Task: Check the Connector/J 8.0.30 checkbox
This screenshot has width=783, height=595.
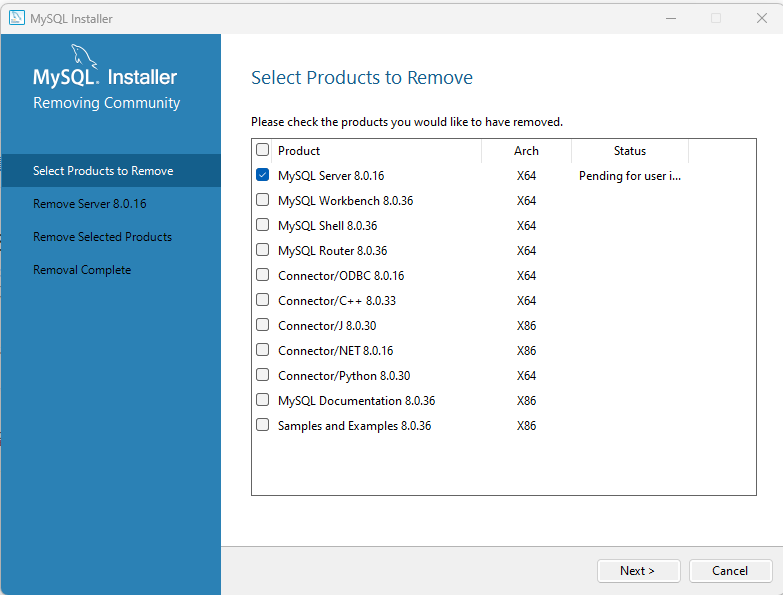Action: [262, 325]
